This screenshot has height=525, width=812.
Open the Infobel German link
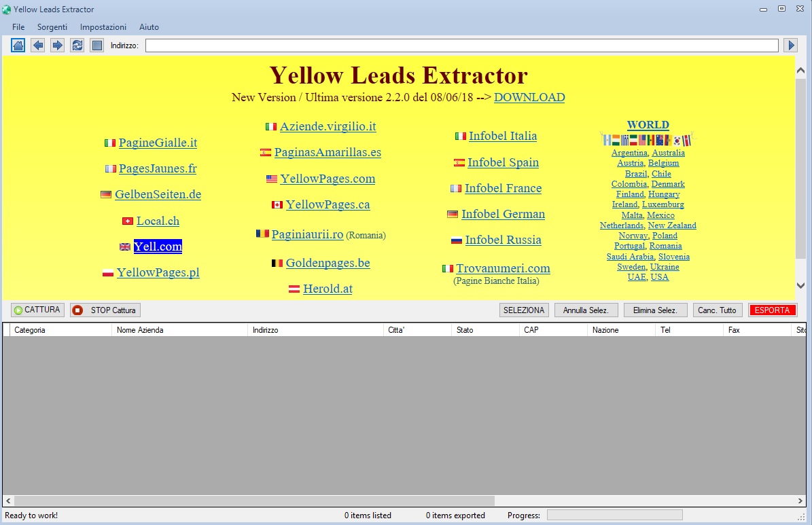click(x=504, y=215)
